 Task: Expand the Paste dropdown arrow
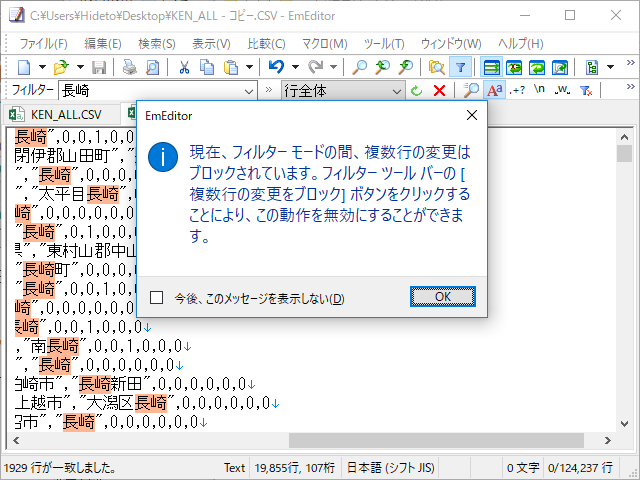(x=249, y=67)
